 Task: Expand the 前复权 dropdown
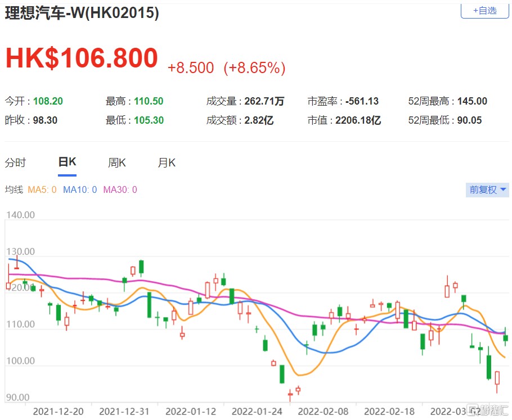[488, 190]
